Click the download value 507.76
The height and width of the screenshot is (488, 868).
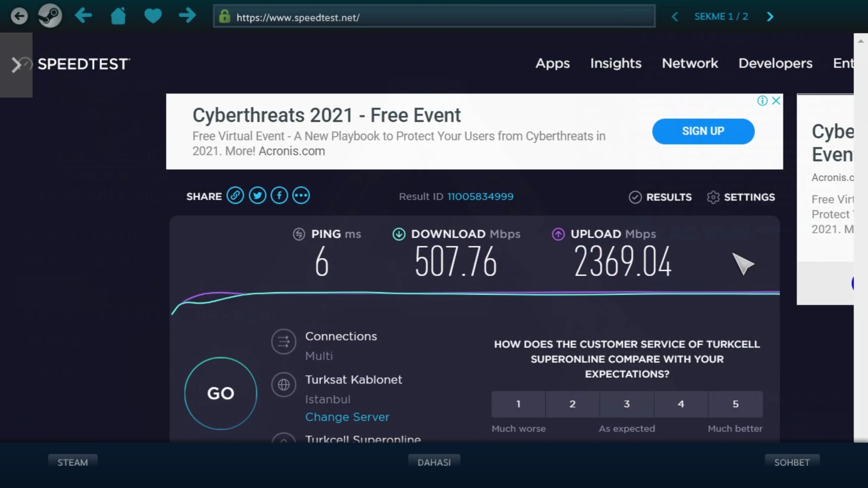(x=456, y=262)
